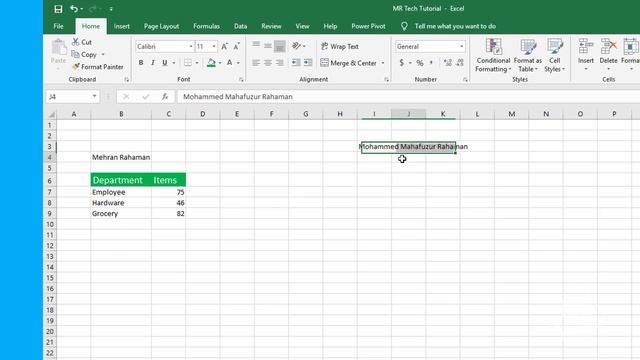Select cell containing Mehran Rahaman
The image size is (640, 360).
(x=121, y=157)
